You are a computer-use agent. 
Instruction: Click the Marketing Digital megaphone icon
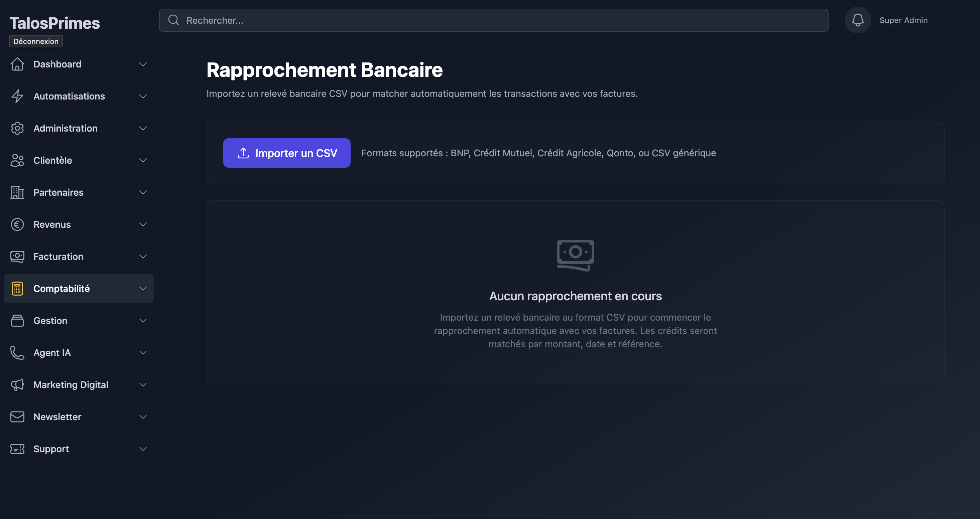pos(17,384)
